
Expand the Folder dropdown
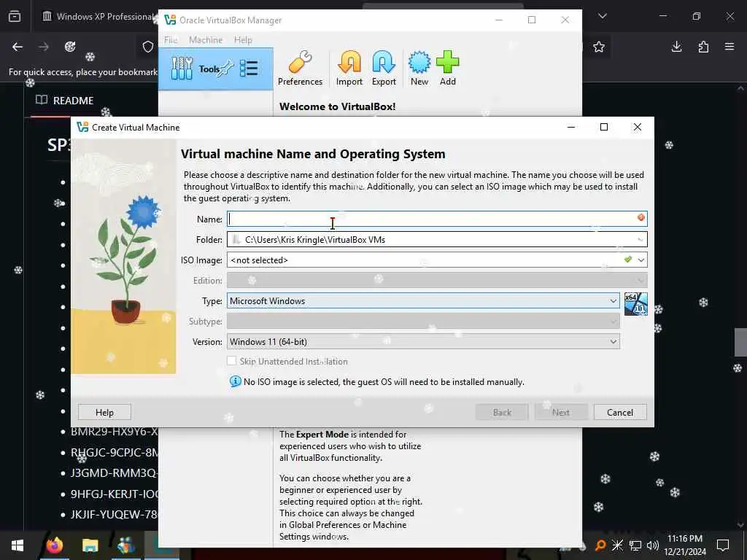(640, 239)
